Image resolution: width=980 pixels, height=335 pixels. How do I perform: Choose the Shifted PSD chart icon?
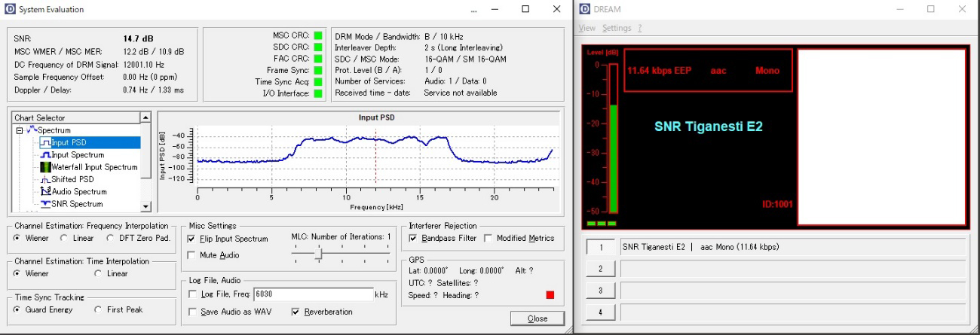pos(45,179)
